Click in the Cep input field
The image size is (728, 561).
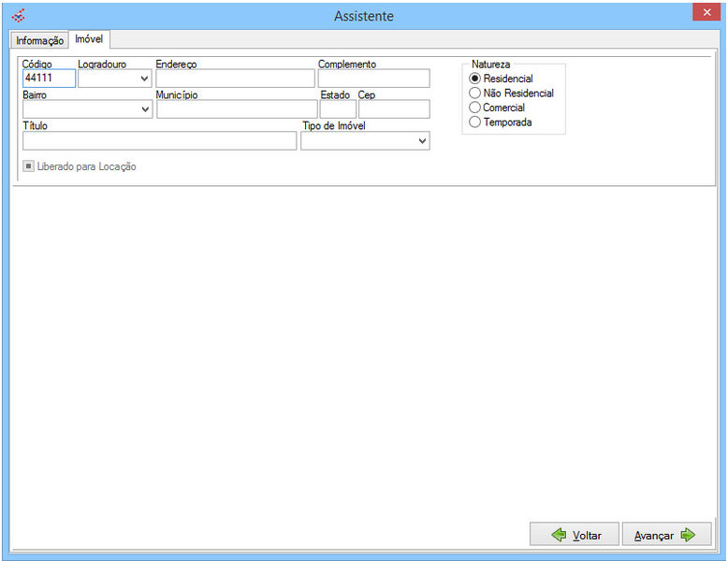(393, 109)
